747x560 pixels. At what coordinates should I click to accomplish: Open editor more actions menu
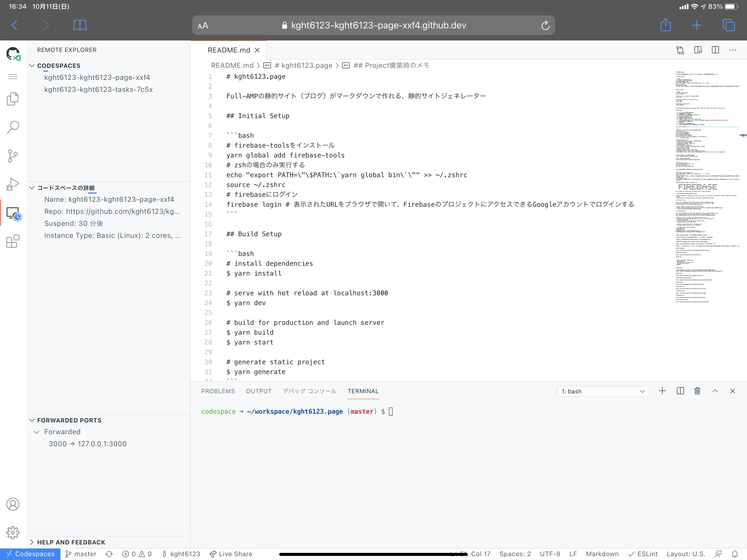click(733, 50)
